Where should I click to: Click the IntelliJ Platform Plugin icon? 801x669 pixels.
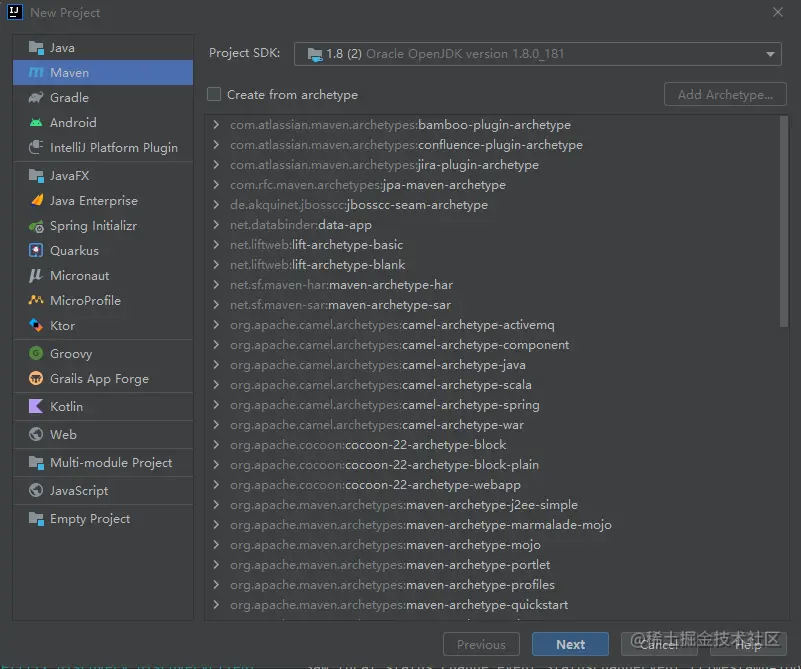[36, 148]
